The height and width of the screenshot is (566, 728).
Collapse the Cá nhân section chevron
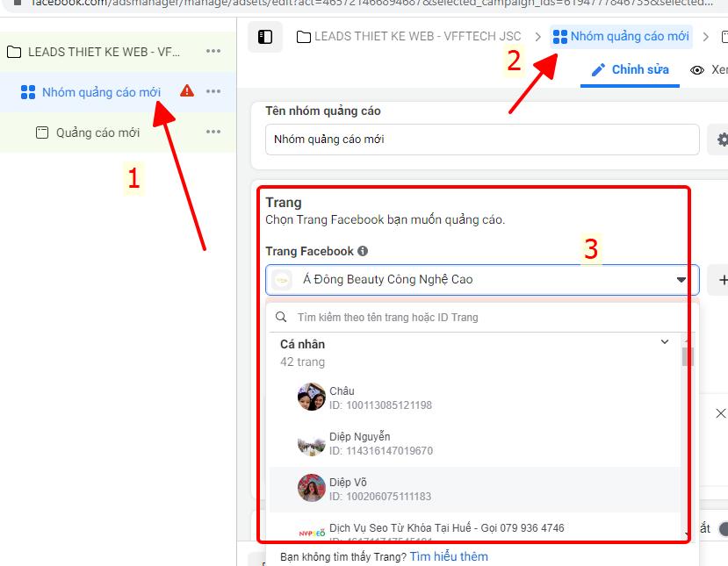(x=665, y=342)
